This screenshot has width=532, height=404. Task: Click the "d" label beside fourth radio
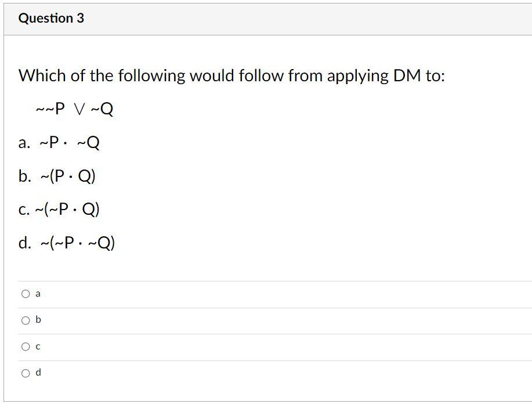(x=38, y=373)
